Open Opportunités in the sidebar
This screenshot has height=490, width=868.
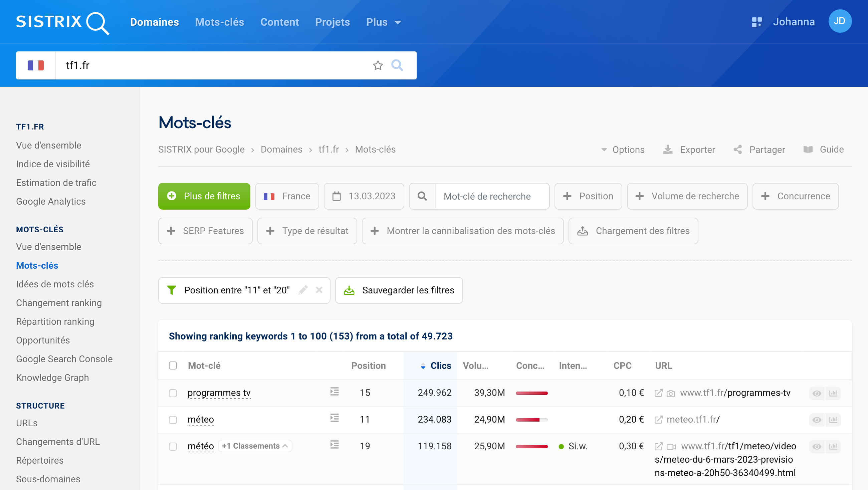(43, 340)
